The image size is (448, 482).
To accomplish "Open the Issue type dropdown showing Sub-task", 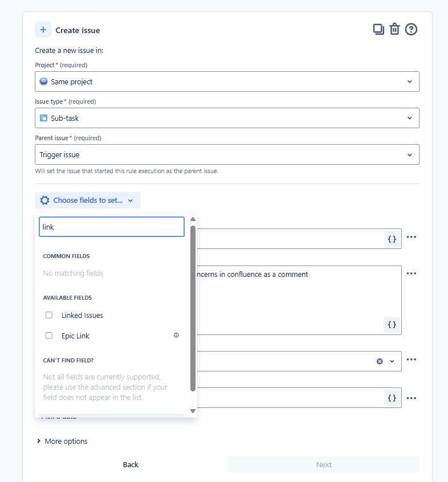I will [227, 118].
